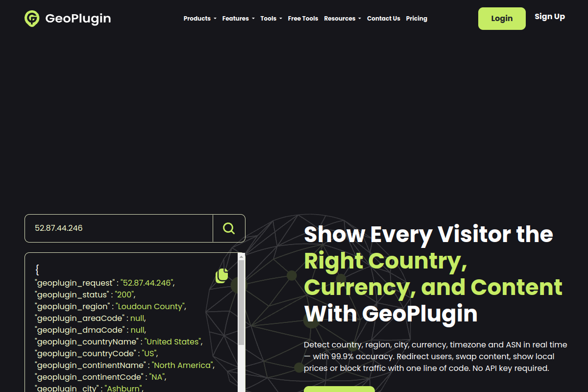Screen dimensions: 588x392
Task: Focus the IP address input field
Action: [119, 228]
